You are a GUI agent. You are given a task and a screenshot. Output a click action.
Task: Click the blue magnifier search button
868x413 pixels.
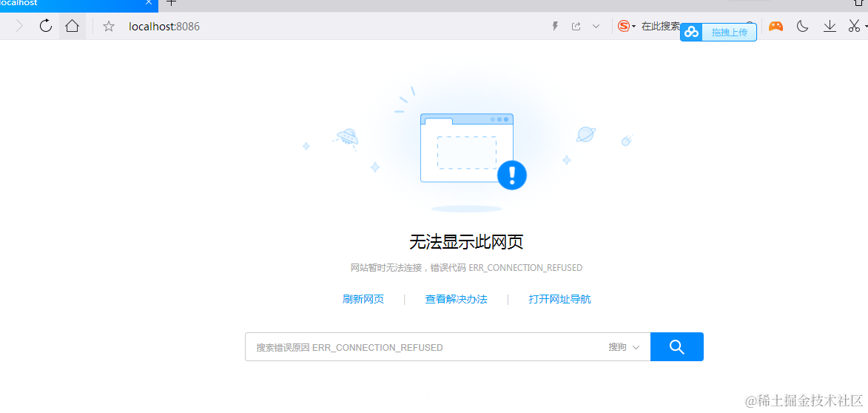[677, 347]
